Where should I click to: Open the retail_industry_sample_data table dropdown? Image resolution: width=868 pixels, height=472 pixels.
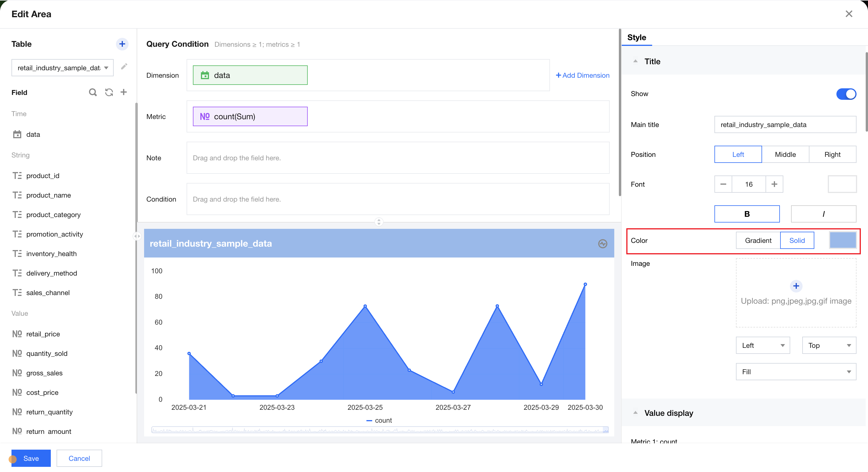[x=62, y=68]
